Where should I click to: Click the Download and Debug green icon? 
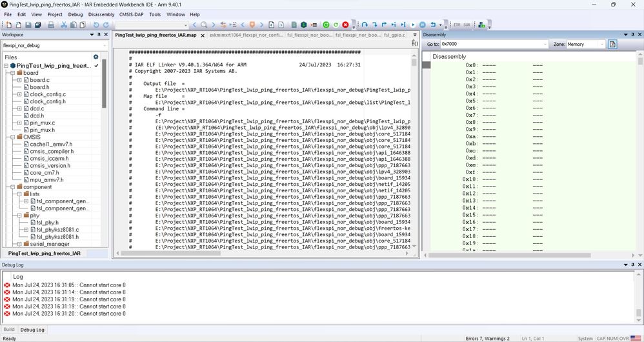[x=303, y=25]
